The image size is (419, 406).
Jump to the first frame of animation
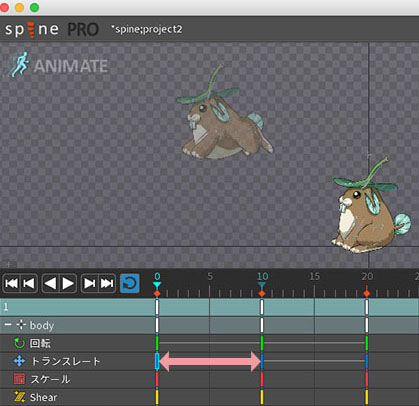pos(12,283)
